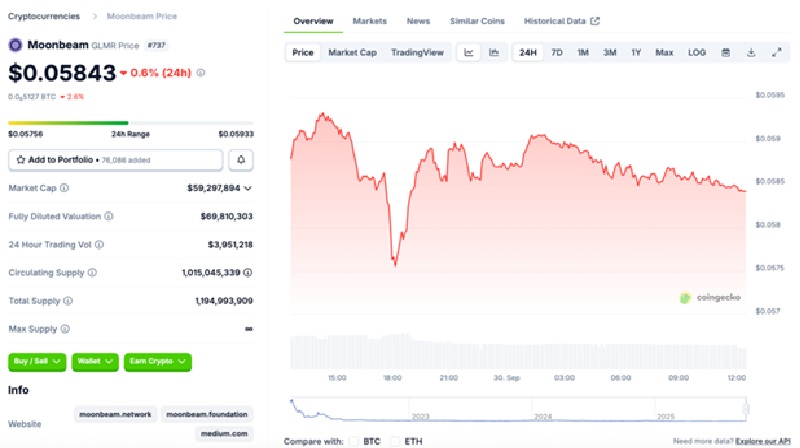The image size is (800, 448).
Task: Toggle BTC comparison checkbox
Action: tap(353, 441)
